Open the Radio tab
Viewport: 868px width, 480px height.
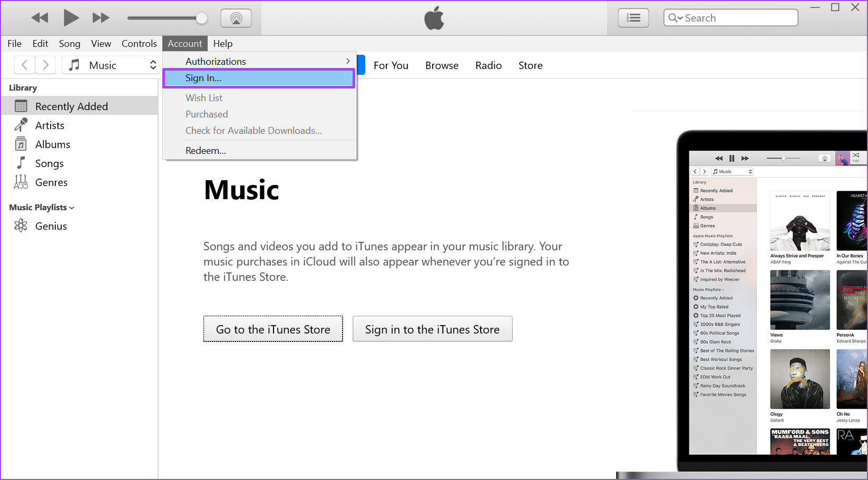pos(488,65)
